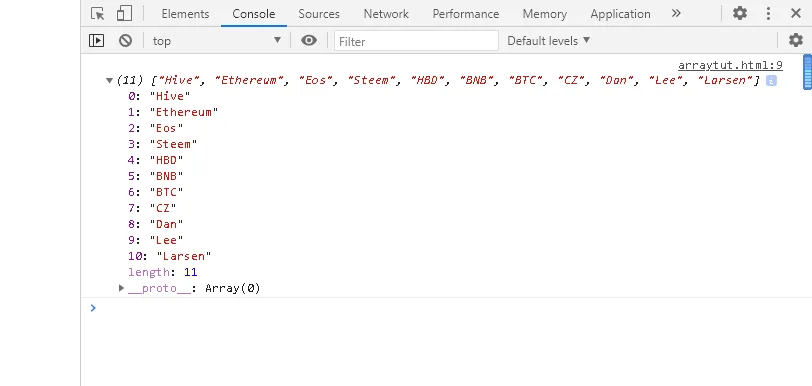The image size is (812, 386).
Task: Switch to the Memory tab
Action: (545, 14)
